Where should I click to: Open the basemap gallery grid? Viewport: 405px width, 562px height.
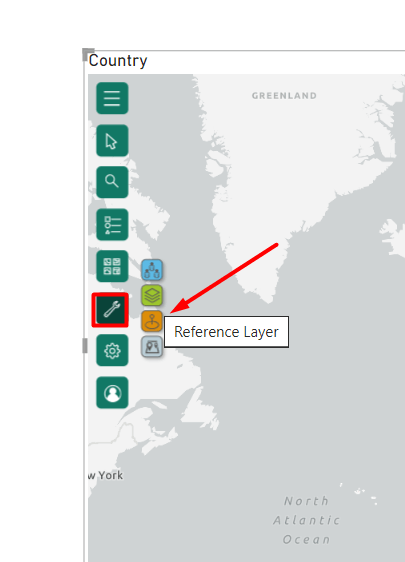[112, 266]
